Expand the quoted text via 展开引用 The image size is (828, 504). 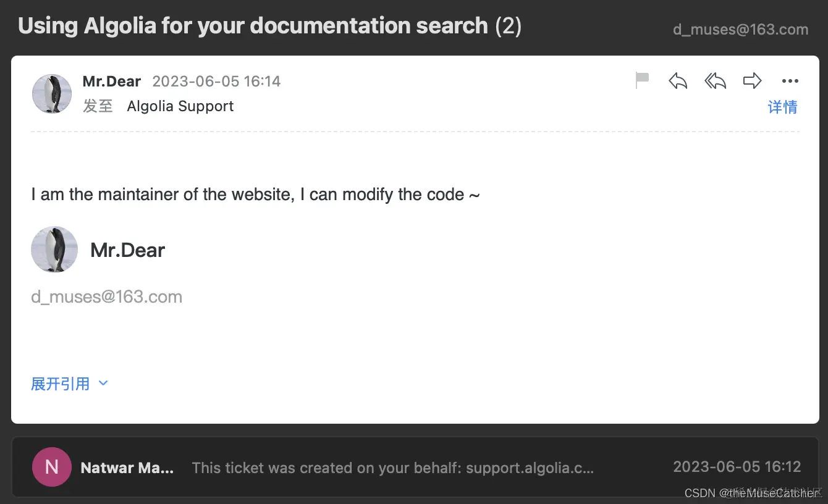click(x=69, y=384)
